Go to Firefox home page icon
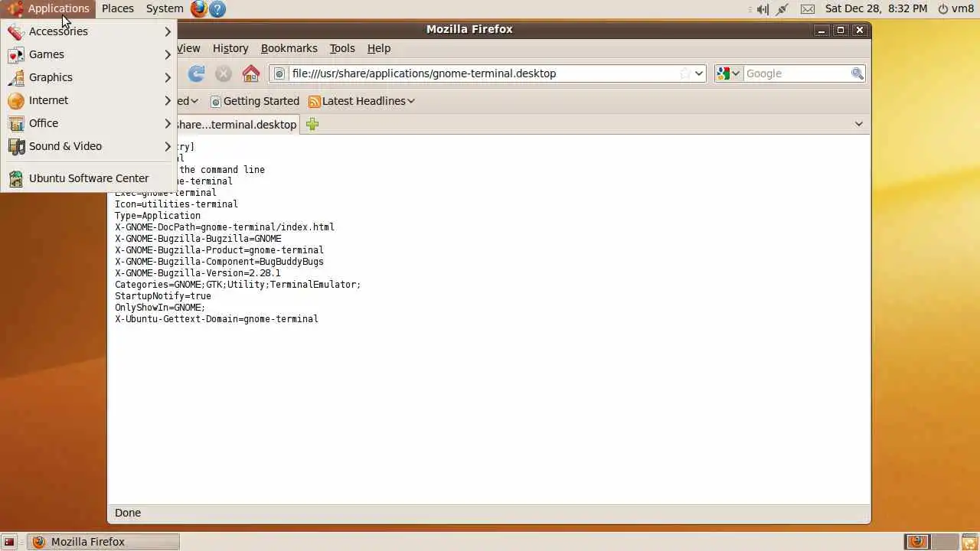 tap(251, 73)
